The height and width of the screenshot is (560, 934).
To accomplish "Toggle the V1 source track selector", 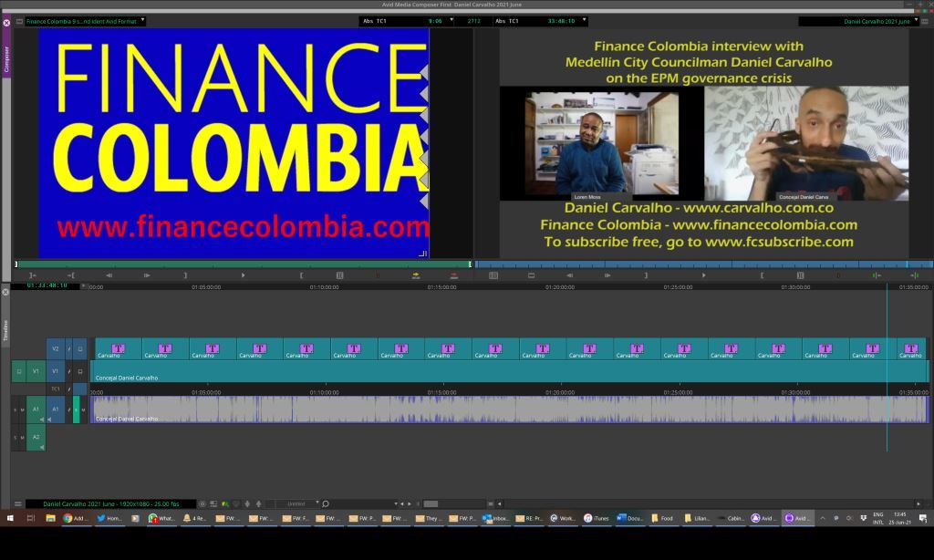I will point(36,371).
